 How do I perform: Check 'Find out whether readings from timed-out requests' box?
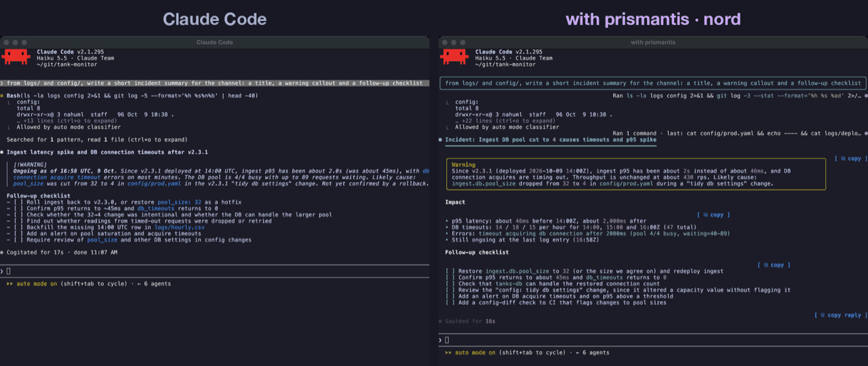coord(18,221)
